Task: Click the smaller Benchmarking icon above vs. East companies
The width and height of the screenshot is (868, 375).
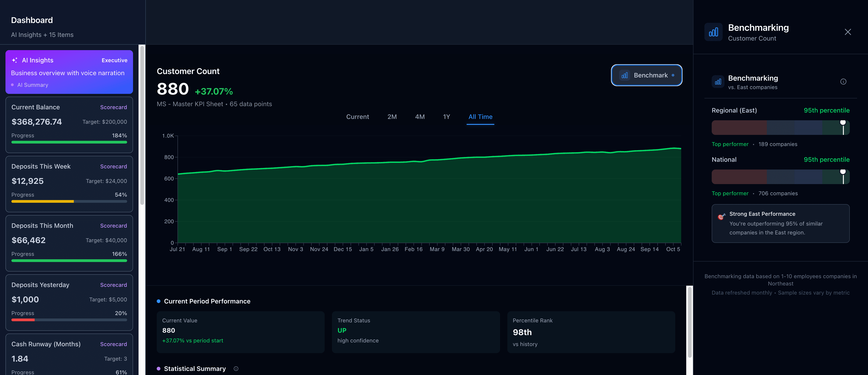Action: coord(718,82)
